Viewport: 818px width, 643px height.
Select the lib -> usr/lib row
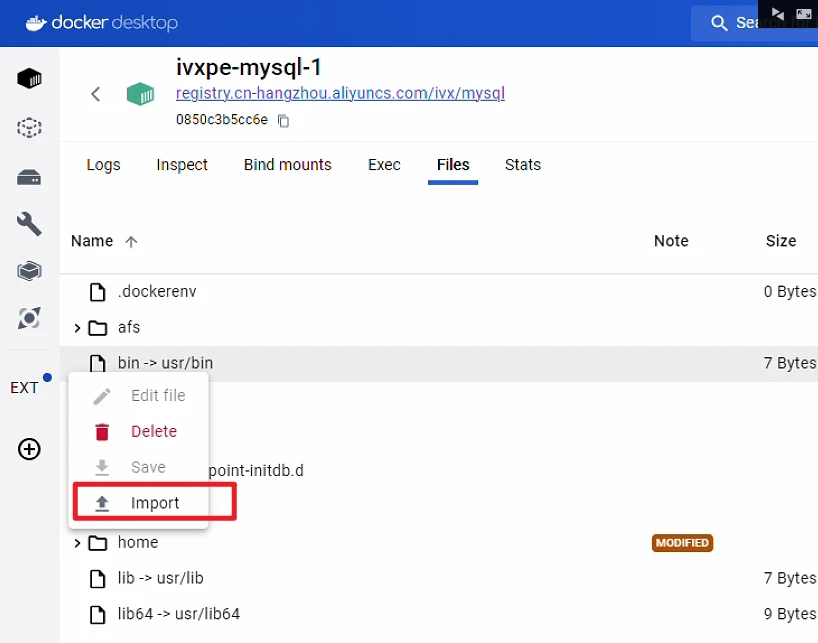(439, 578)
